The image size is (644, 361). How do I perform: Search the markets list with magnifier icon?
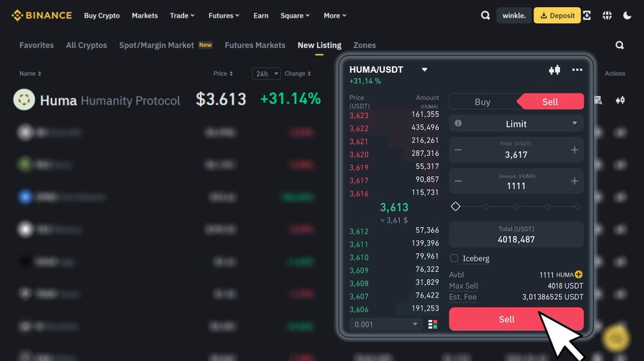(619, 45)
